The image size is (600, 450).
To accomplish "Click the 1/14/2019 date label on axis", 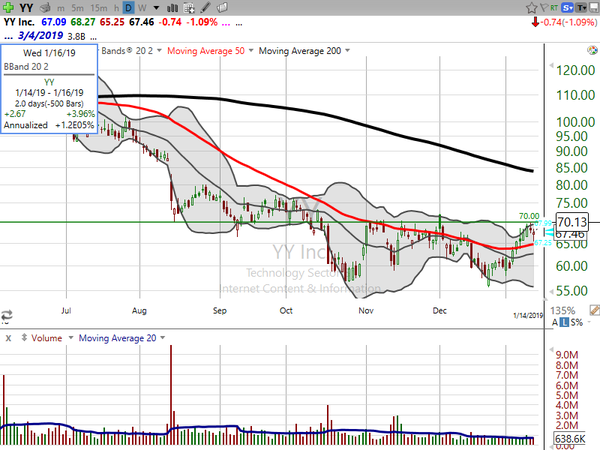I will pos(528,316).
